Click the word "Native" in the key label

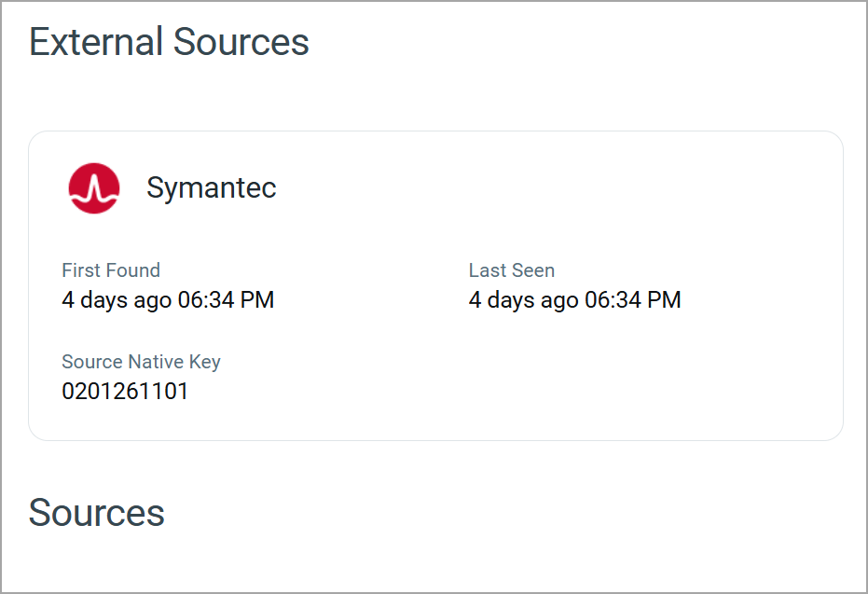[x=155, y=362]
